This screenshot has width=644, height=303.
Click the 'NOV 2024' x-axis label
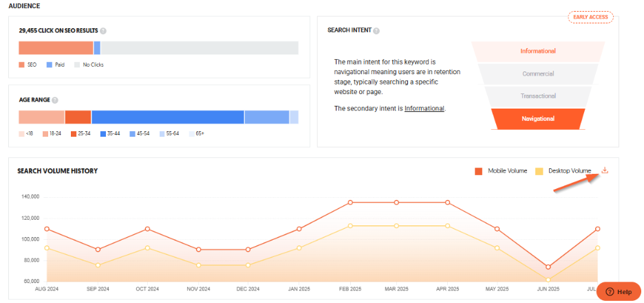[198, 289]
